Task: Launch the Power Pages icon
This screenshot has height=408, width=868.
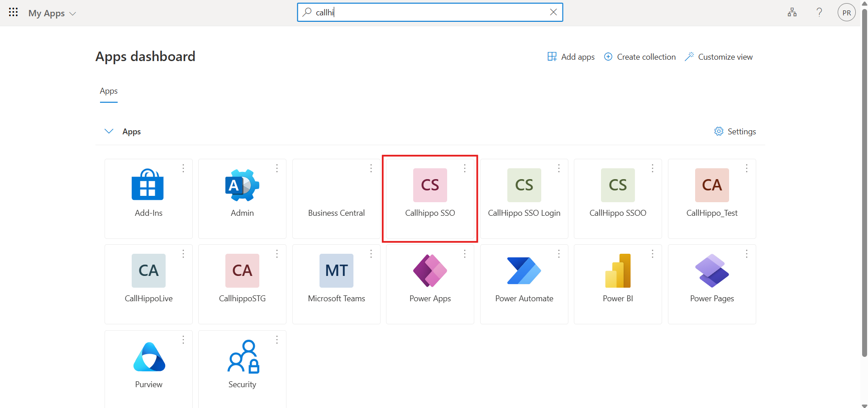Action: [712, 270]
